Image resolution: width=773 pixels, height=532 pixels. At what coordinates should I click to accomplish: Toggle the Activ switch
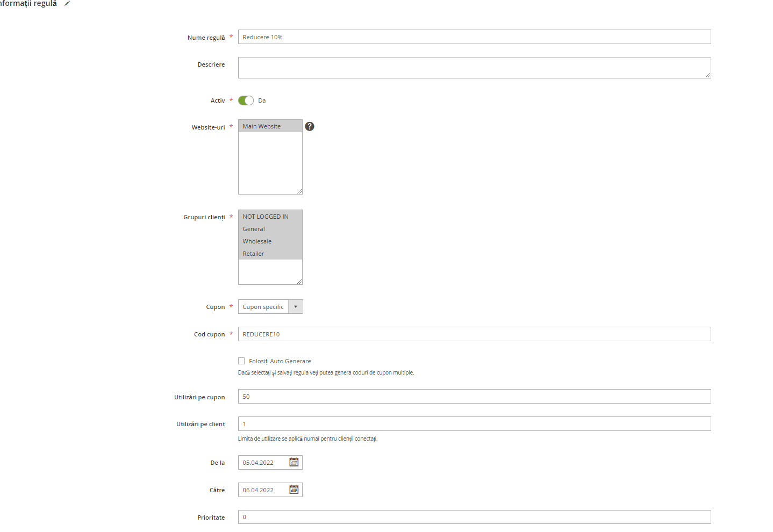coord(246,100)
